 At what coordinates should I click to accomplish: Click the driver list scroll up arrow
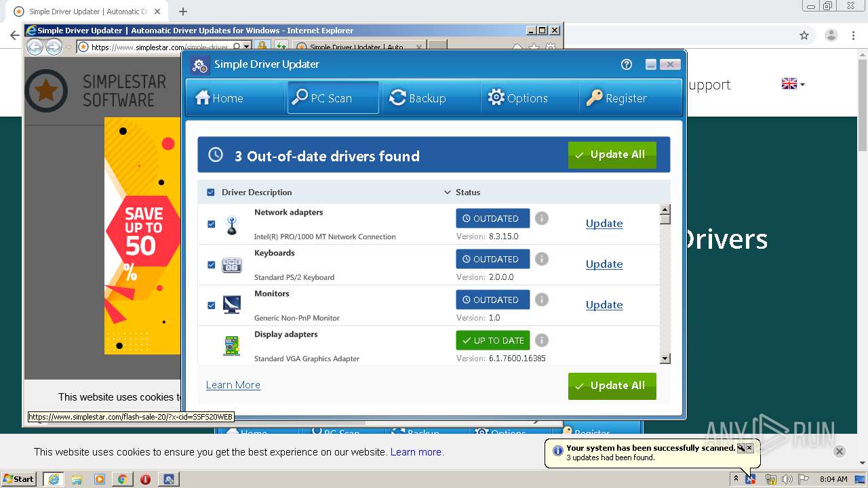[665, 209]
